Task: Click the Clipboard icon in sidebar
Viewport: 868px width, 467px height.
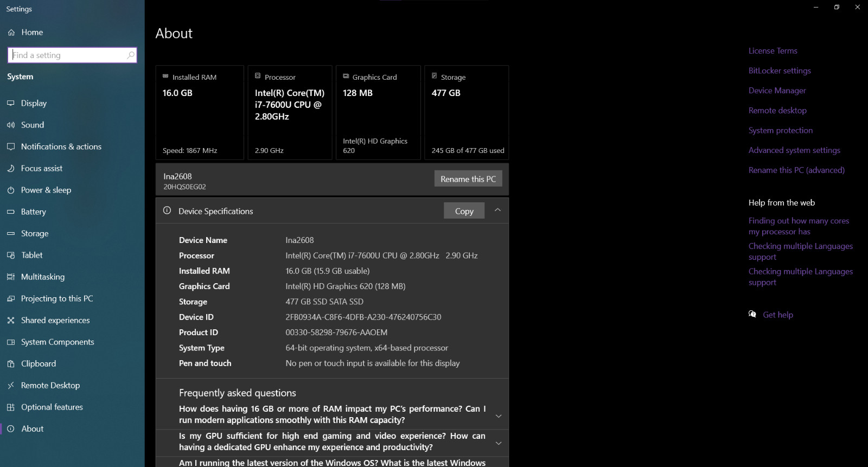Action: click(x=11, y=363)
